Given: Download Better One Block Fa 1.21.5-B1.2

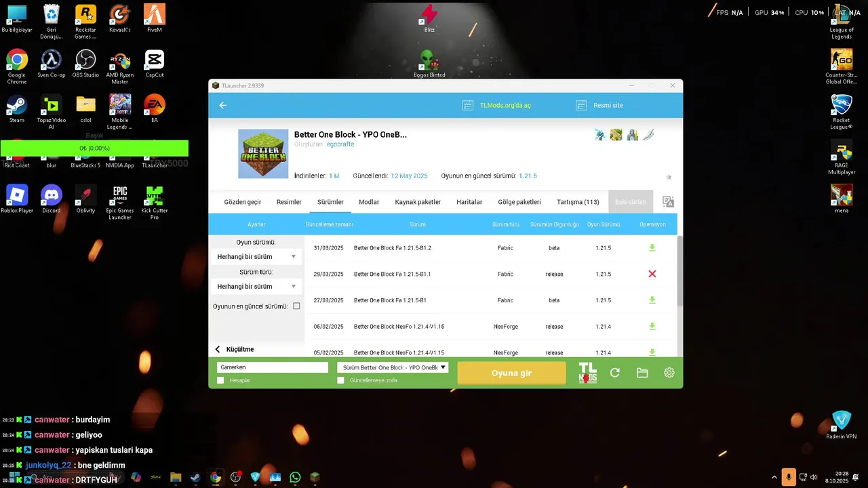Looking at the screenshot, I should pos(652,248).
